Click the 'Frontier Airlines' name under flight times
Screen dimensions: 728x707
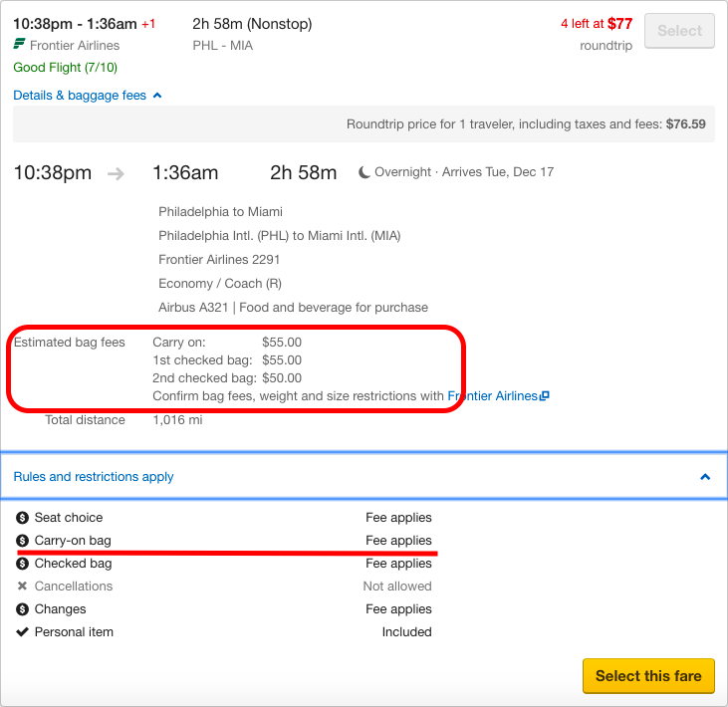pos(75,46)
